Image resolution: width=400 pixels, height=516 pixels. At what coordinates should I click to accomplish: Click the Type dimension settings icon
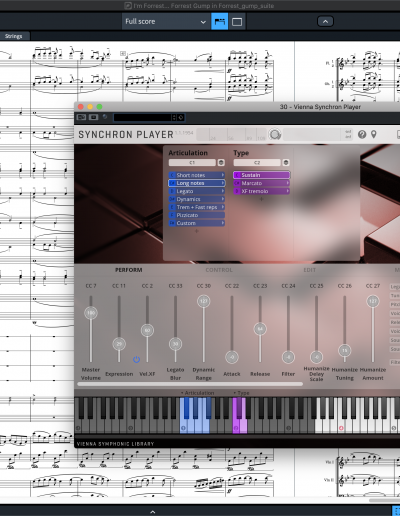[x=286, y=163]
